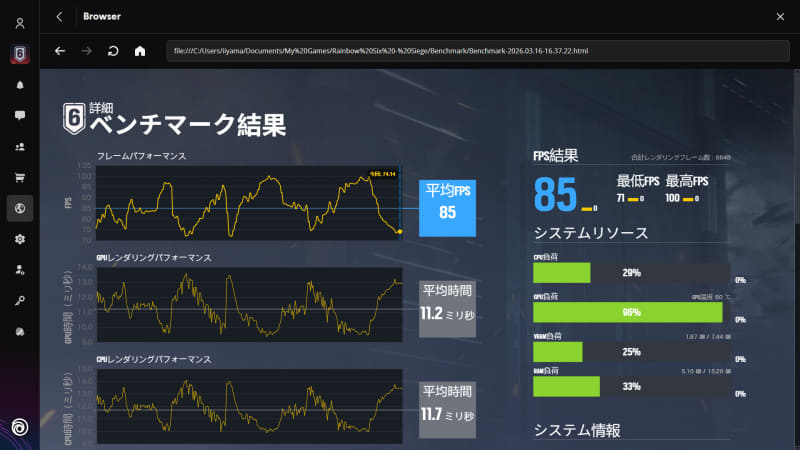Click browser back arrow
The height and width of the screenshot is (450, 800).
coord(60,51)
